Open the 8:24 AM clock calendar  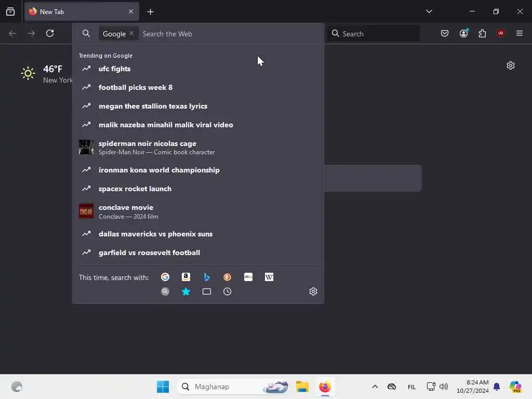(472, 387)
